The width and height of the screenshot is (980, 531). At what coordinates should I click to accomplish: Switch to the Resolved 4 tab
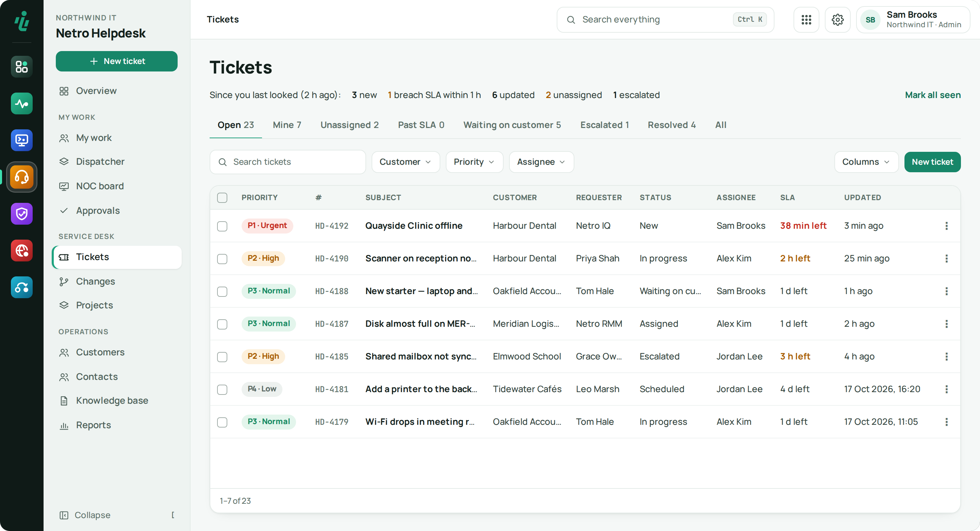671,125
